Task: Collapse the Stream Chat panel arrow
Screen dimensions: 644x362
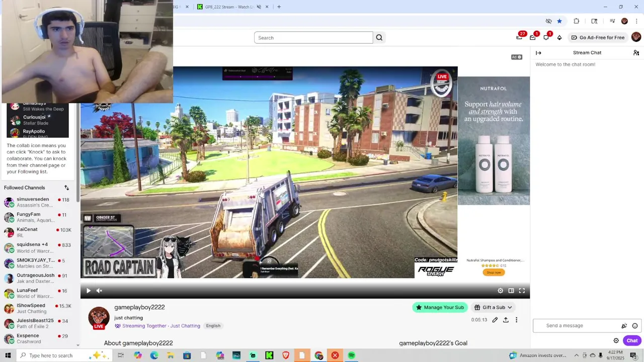Action: (538, 53)
